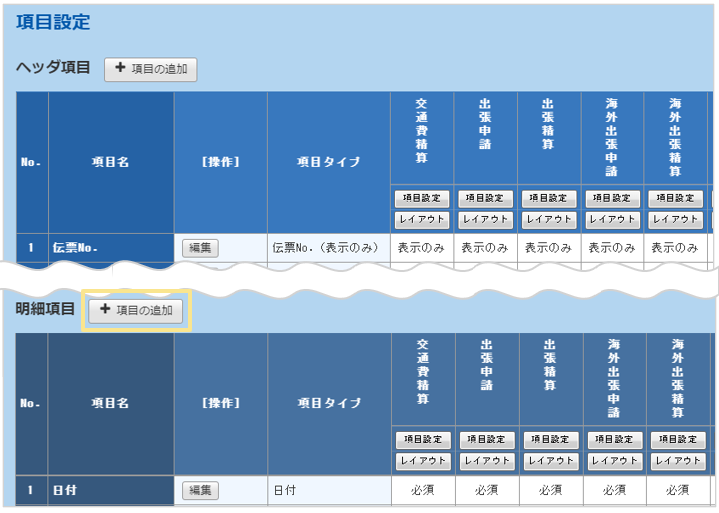This screenshot has height=513, width=719.
Task: Click the header 項目名 column heading
Action: [x=110, y=162]
